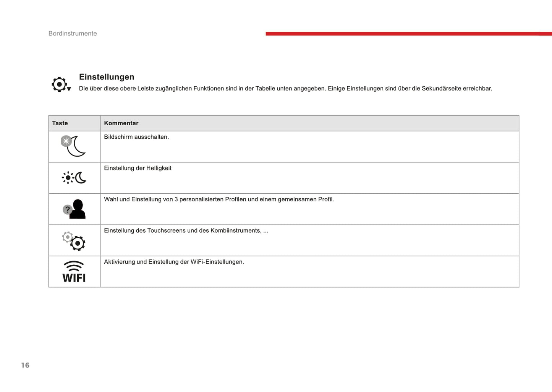
Task: Tap the moon-with-star screen off icon
Action: 74,146
